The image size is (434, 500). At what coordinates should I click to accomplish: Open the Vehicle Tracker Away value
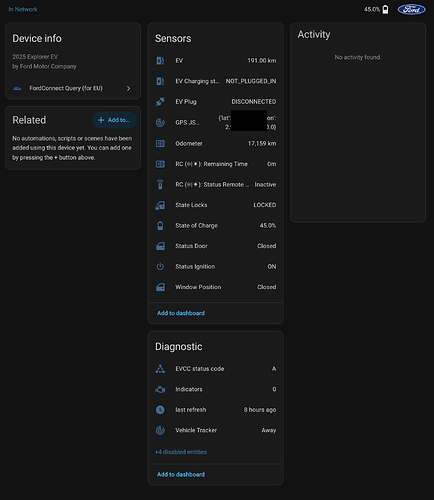[269, 430]
